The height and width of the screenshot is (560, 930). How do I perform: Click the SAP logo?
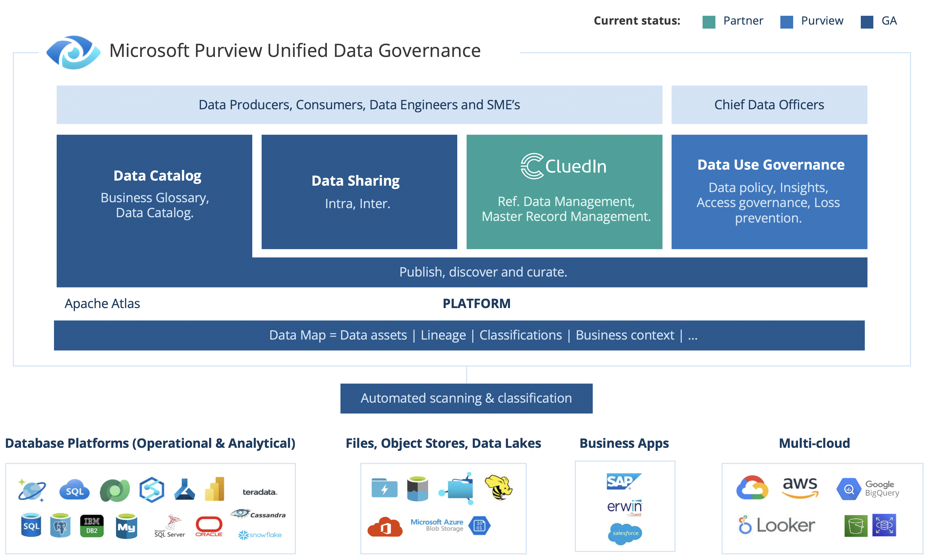(624, 481)
